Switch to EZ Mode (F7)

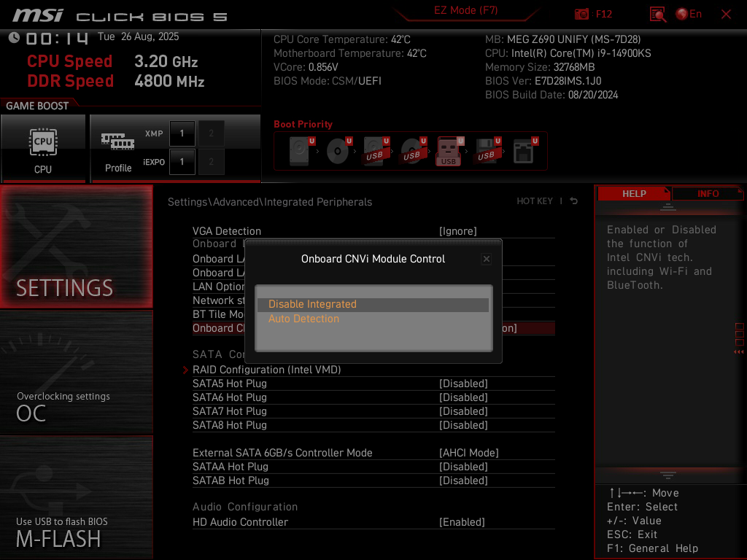click(465, 10)
